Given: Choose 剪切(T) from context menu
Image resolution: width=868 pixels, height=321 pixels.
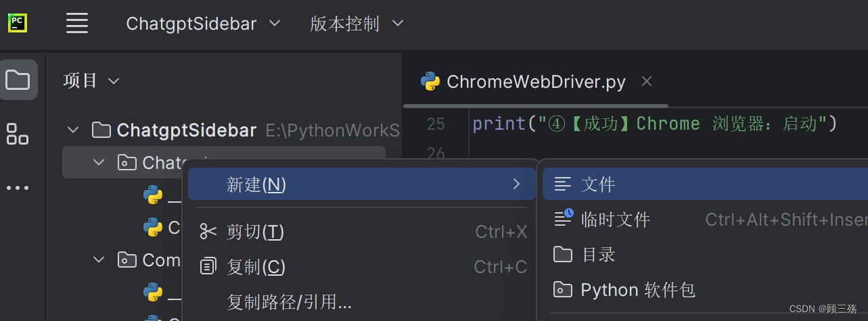Looking at the screenshot, I should [x=361, y=232].
